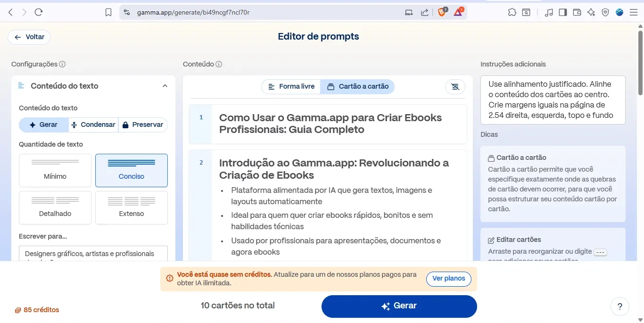Go back in browser history

10,12
